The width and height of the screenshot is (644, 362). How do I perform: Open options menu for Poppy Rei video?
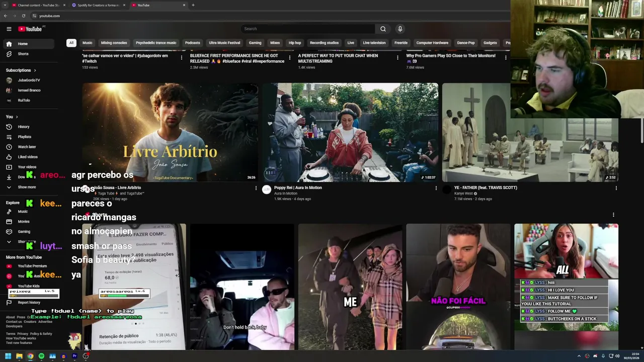(x=436, y=188)
